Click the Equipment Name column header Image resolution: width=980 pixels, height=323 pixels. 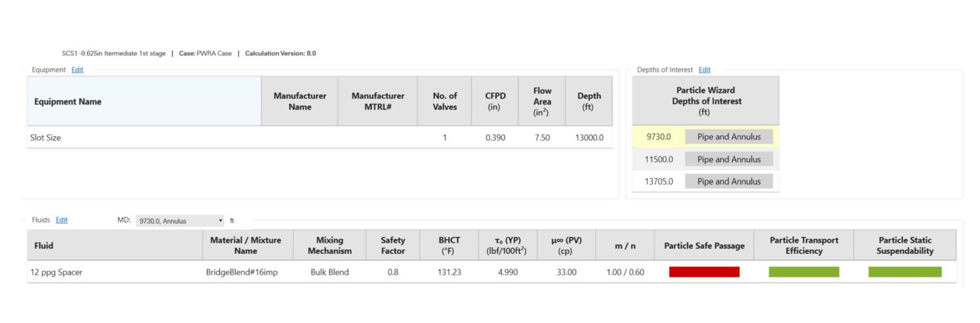tap(68, 102)
